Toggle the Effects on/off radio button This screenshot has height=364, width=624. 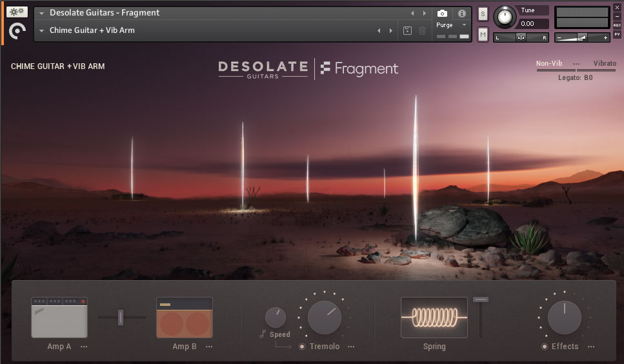click(545, 347)
